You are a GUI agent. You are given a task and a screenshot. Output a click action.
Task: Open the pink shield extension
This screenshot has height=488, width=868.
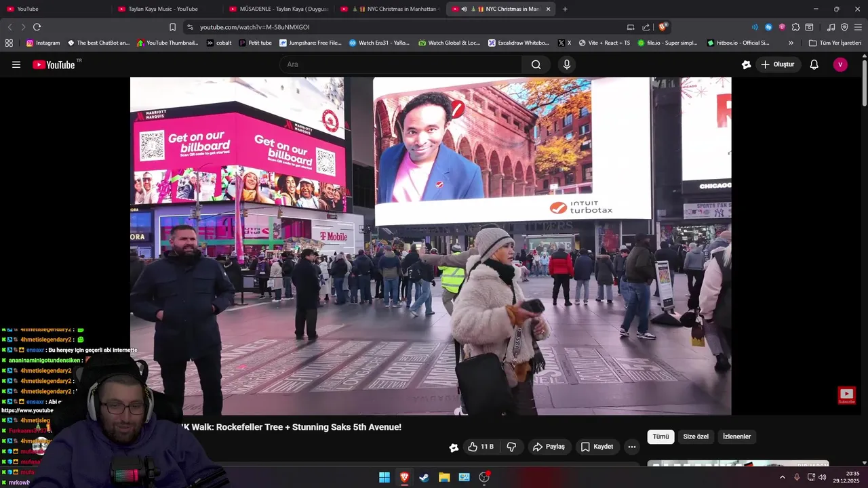[x=782, y=27]
